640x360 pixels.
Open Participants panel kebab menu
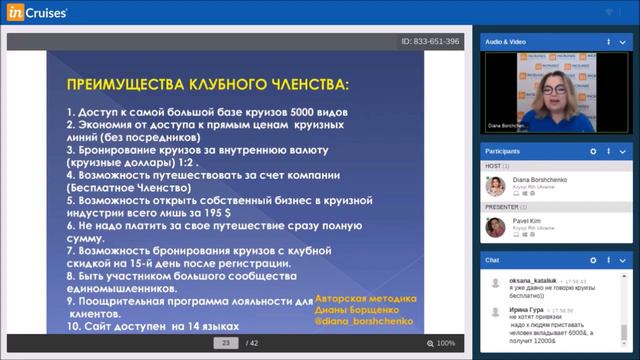point(609,151)
